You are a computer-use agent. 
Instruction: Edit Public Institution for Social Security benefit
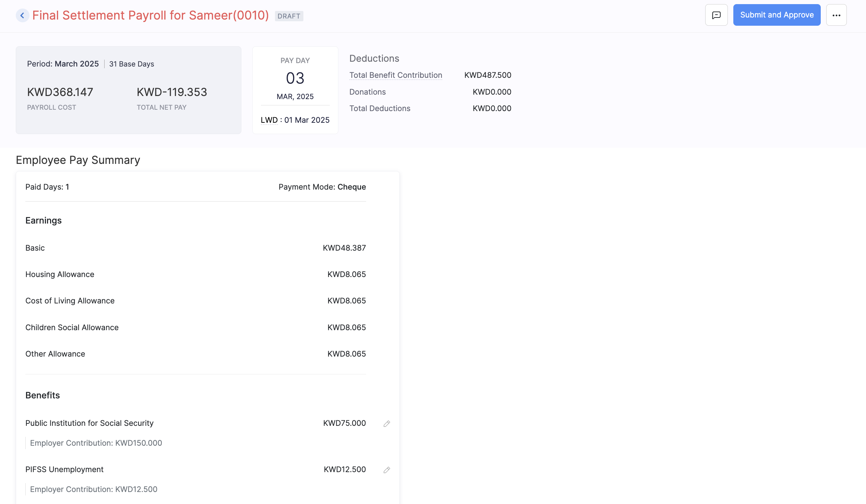pyautogui.click(x=387, y=424)
